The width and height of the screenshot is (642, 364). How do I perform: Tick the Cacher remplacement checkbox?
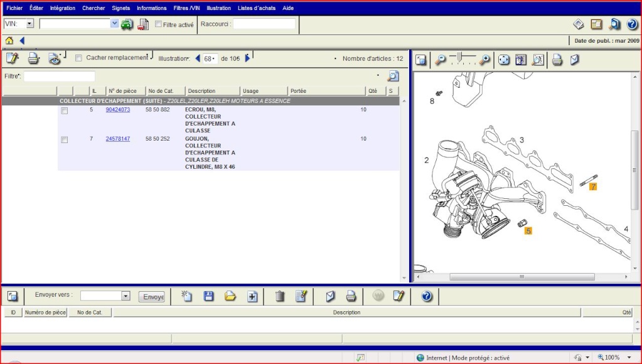pyautogui.click(x=78, y=58)
